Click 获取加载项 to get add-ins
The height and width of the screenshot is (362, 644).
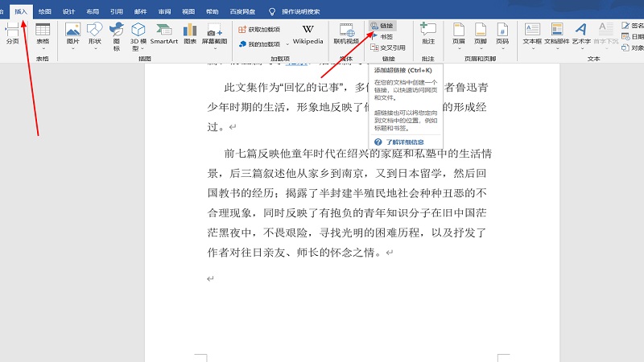point(260,29)
